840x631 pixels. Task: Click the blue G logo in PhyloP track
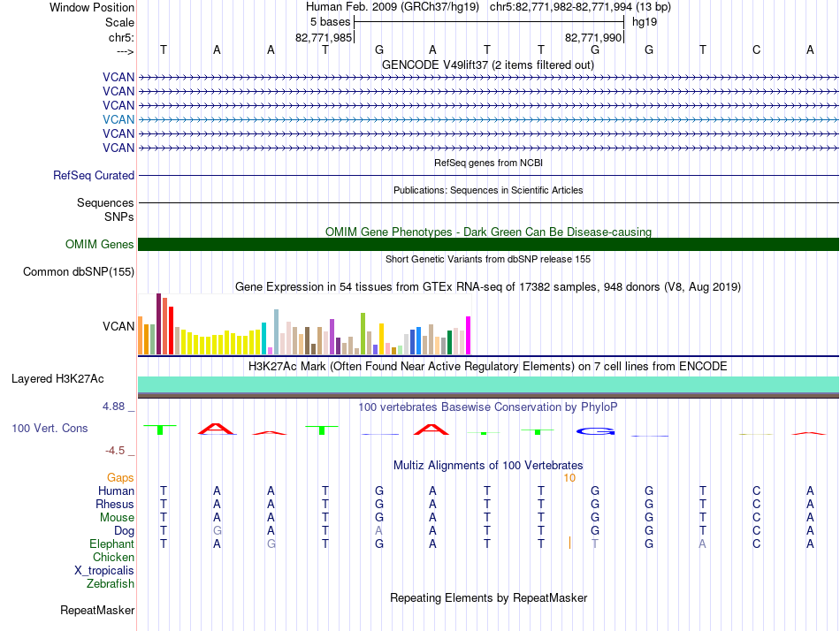click(595, 431)
